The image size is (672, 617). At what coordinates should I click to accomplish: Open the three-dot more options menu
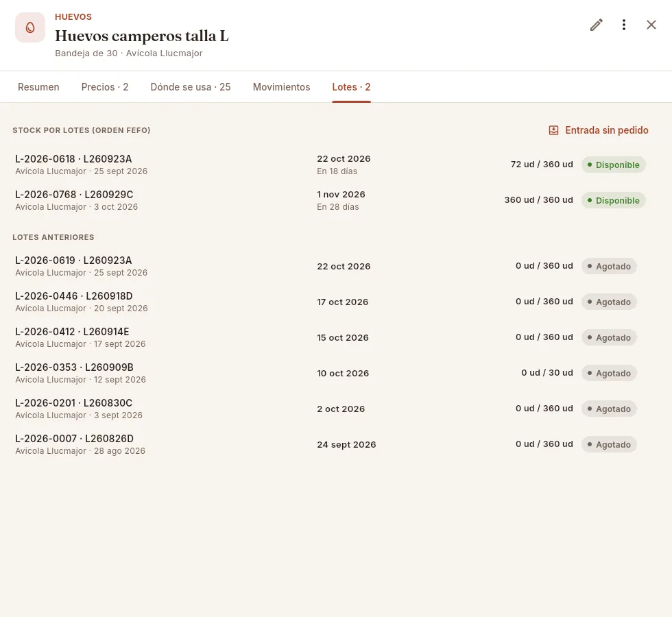(x=623, y=25)
